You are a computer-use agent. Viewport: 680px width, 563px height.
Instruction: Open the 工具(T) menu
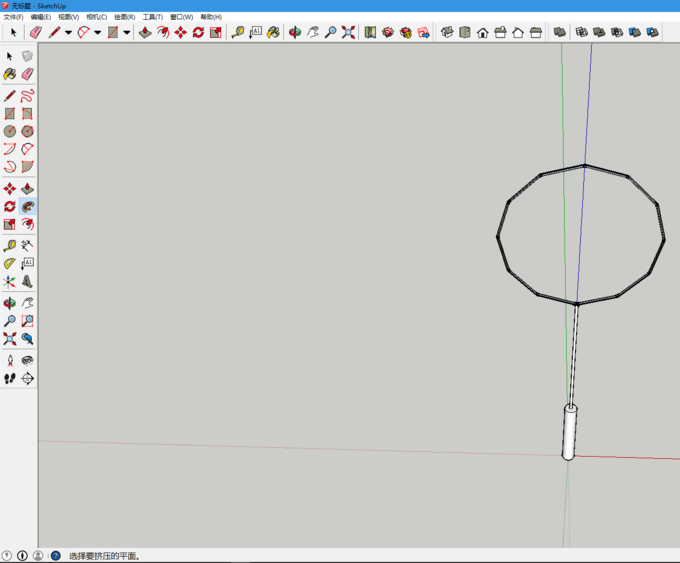(x=152, y=17)
